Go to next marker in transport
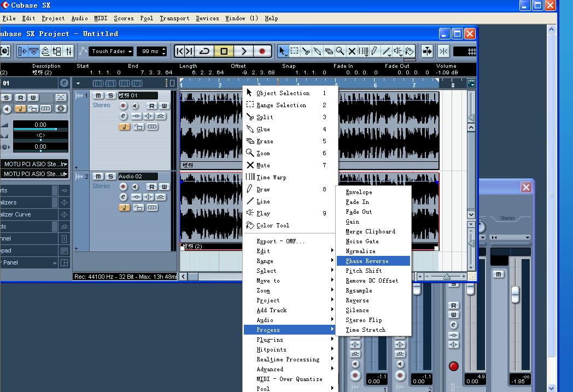The height and width of the screenshot is (392, 573). (189, 51)
